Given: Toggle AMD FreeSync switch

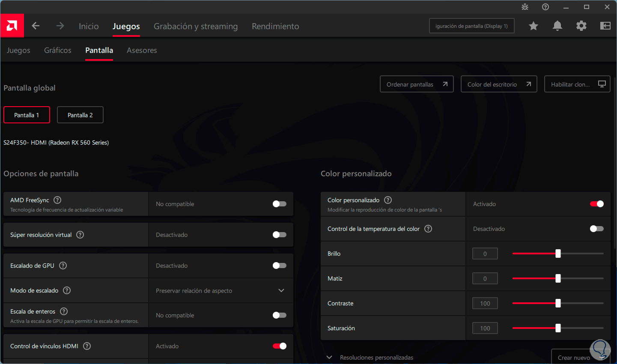Looking at the screenshot, I should coord(280,204).
